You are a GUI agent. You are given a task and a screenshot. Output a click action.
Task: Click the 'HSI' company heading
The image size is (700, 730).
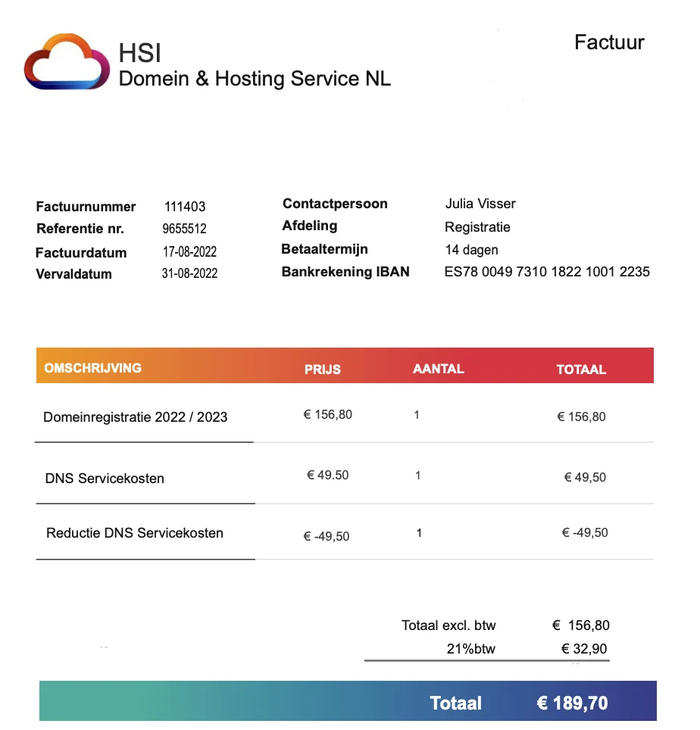point(139,52)
